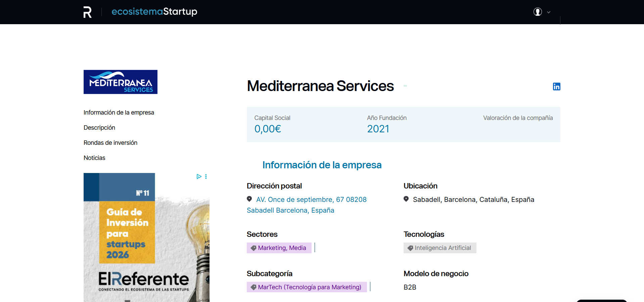
Task: Click the Mediterranea Services company title
Action: (x=320, y=86)
